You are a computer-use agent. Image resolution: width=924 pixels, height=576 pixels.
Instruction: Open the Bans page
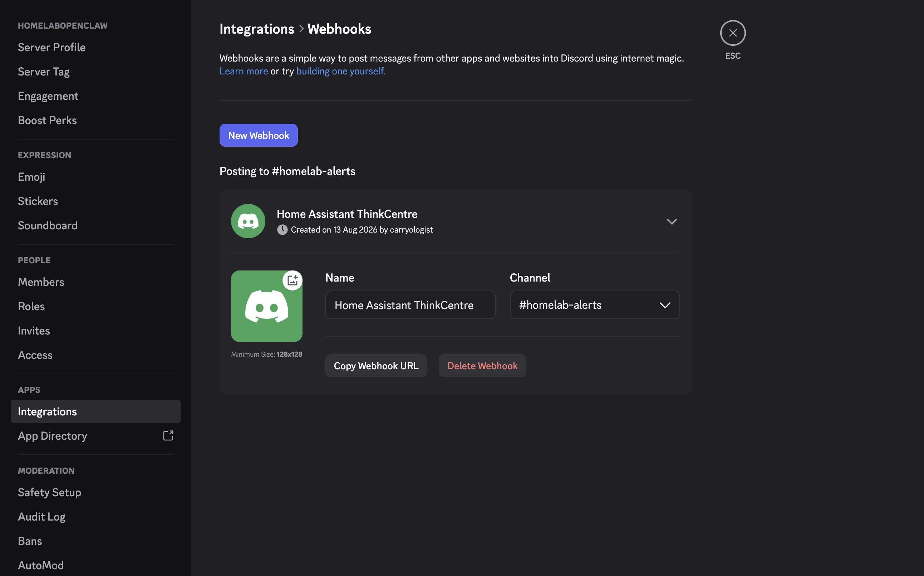[95, 541]
